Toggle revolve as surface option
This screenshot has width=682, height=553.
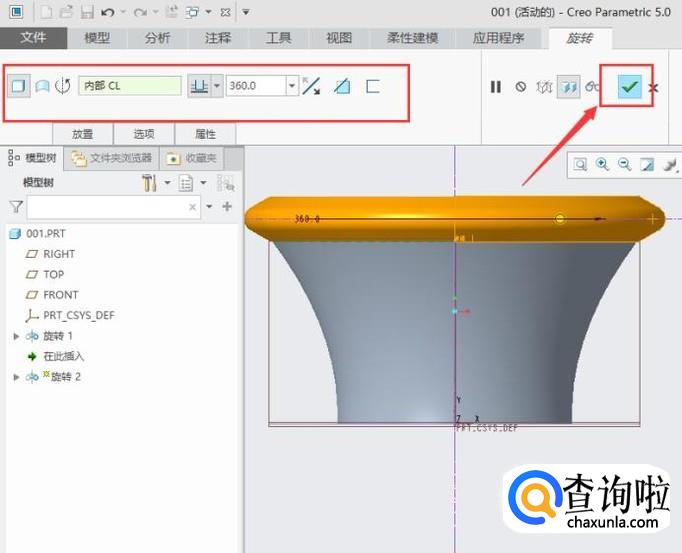coord(42,87)
